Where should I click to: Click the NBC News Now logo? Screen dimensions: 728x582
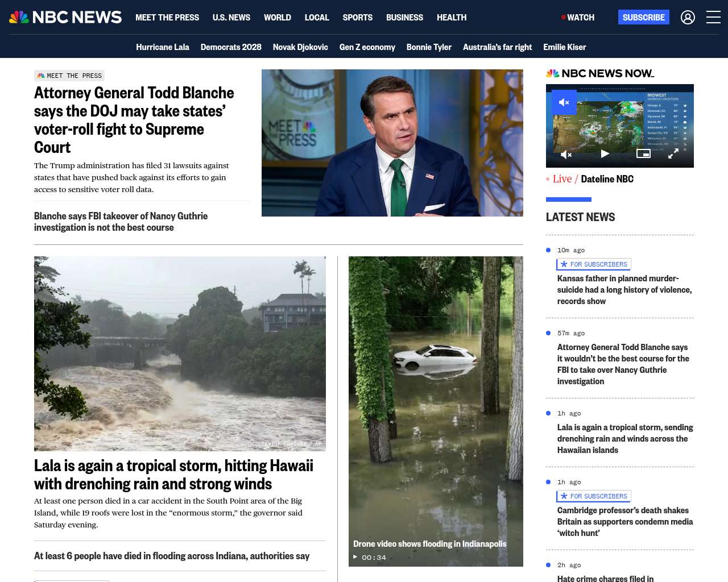(x=600, y=73)
